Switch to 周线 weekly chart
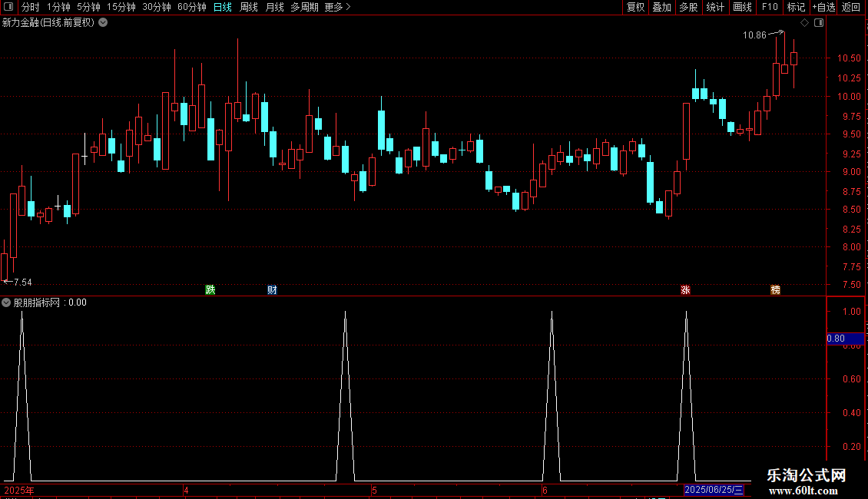Screen dimensions: 868x499 click(249, 7)
